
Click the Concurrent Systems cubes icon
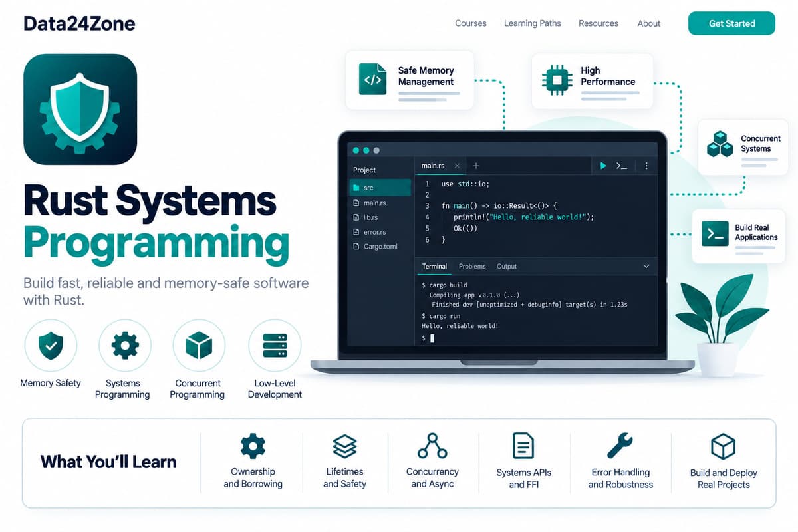720,144
